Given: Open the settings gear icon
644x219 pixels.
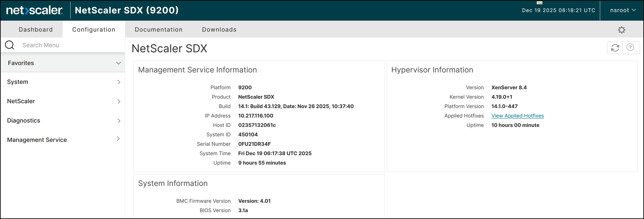Looking at the screenshot, I should click(622, 30).
